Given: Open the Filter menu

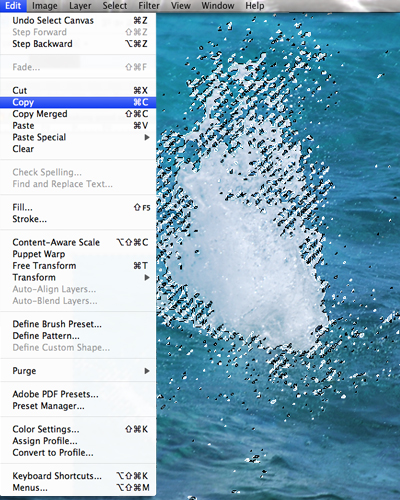Looking at the screenshot, I should point(149,6).
